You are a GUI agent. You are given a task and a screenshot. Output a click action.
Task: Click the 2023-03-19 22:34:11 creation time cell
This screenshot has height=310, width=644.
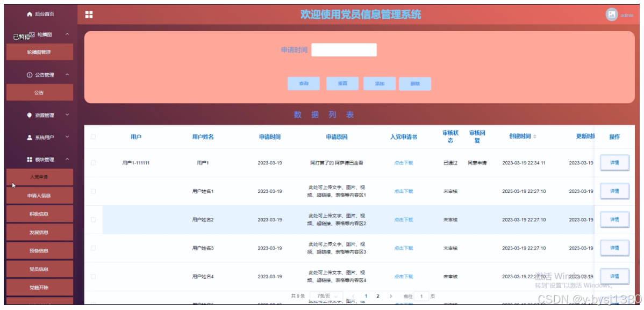524,163
